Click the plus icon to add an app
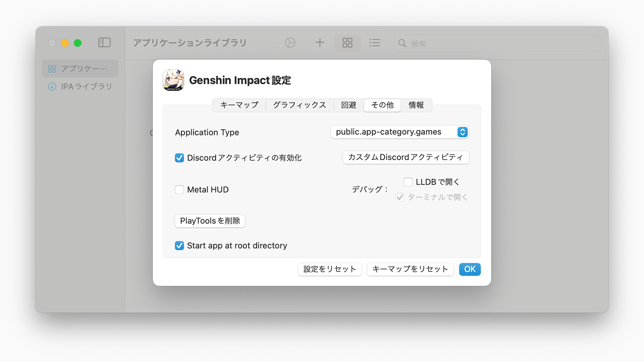This screenshot has height=362, width=644. click(x=320, y=43)
